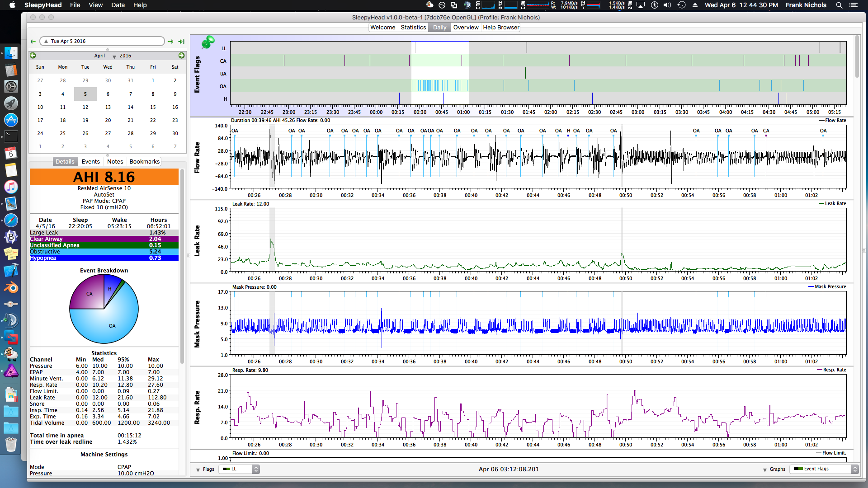This screenshot has width=868, height=488.
Task: Open the Event Flags graphs dropdown
Action: (x=824, y=469)
